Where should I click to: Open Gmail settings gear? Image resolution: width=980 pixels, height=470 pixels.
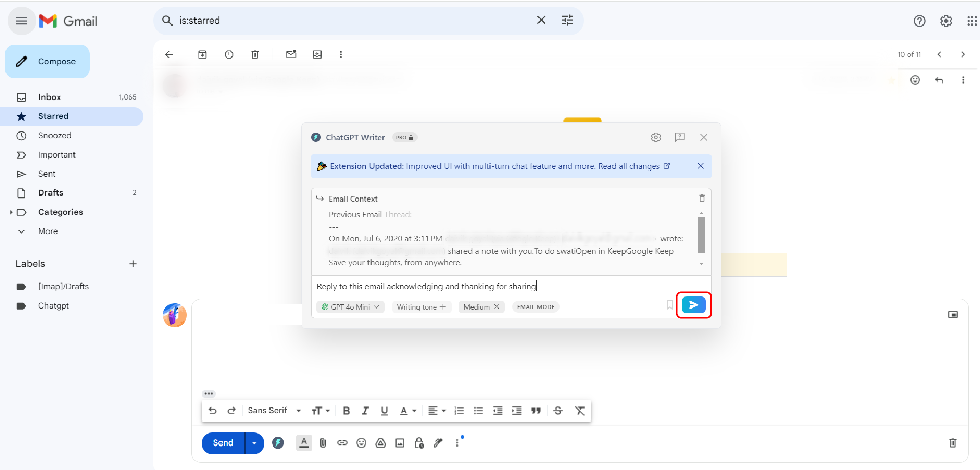tap(946, 21)
